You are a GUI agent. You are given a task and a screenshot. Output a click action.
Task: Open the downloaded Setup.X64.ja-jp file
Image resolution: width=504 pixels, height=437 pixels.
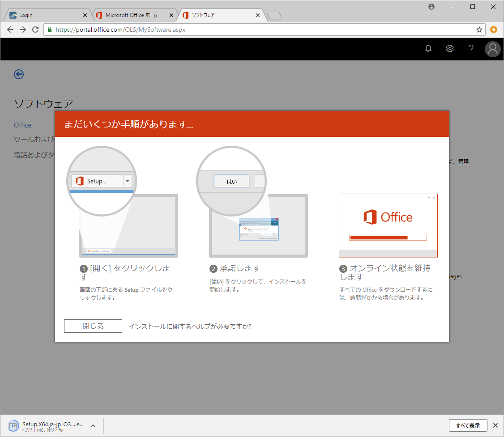(x=47, y=426)
